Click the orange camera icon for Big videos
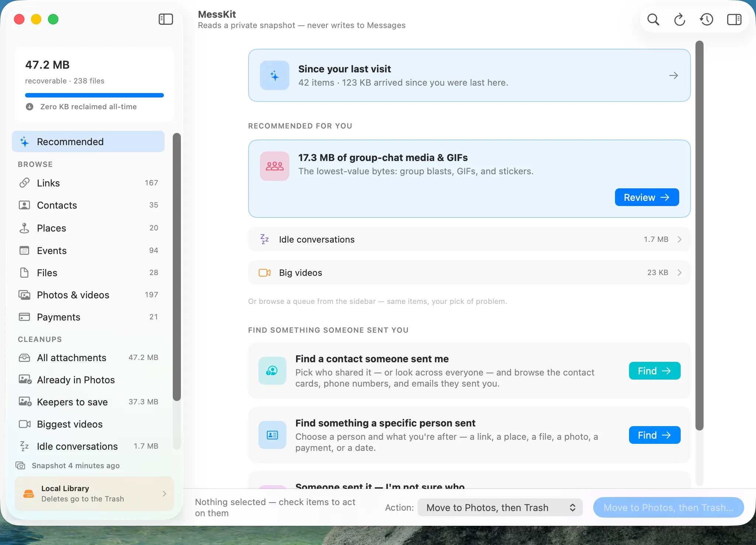 pos(265,272)
